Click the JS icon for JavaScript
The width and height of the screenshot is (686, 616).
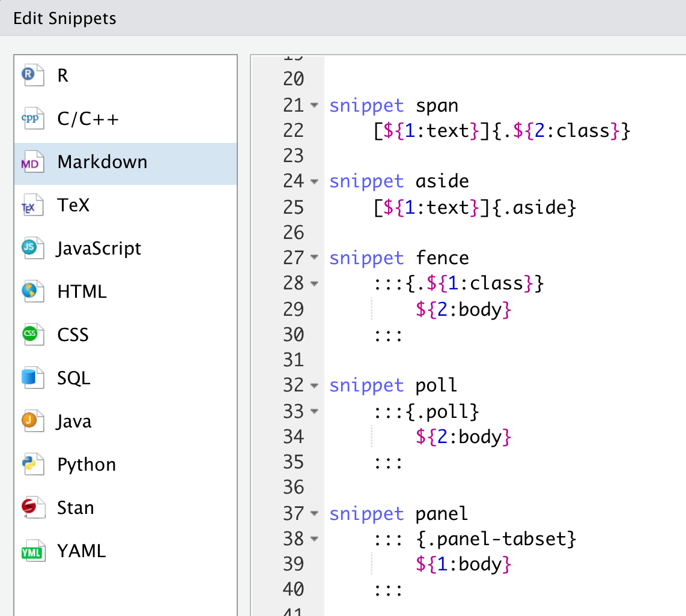pos(33,248)
